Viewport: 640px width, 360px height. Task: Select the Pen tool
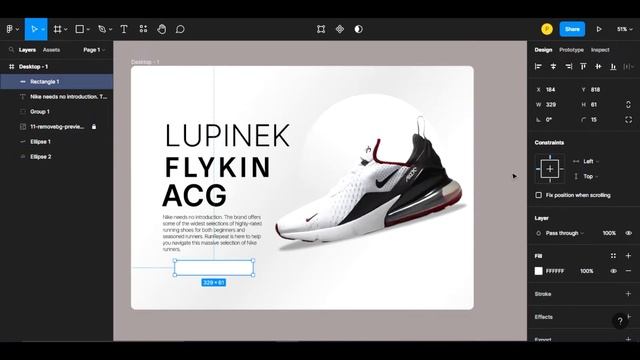[x=102, y=29]
